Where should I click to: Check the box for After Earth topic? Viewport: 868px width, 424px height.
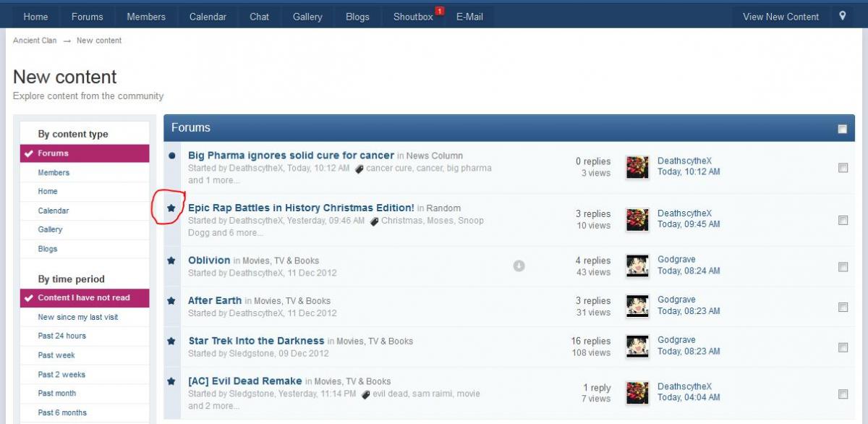tap(843, 307)
